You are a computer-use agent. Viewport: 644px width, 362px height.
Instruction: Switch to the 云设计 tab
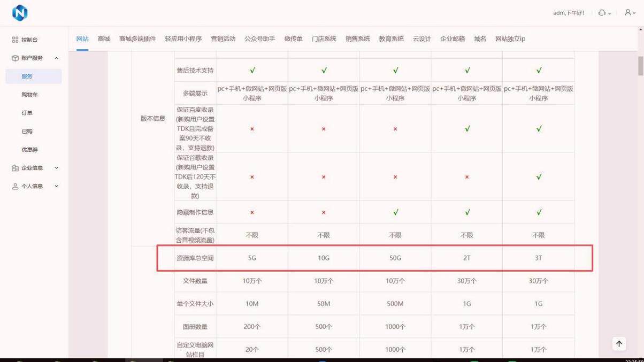422,38
